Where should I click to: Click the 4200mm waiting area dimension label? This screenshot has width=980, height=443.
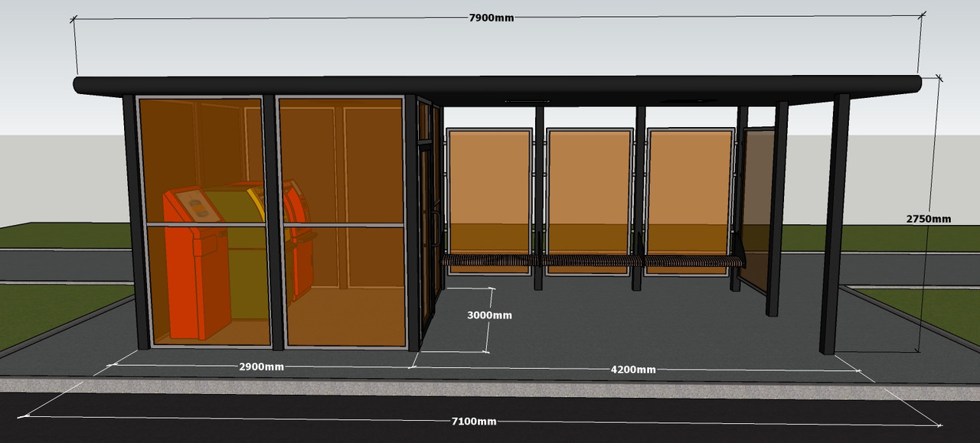tap(632, 370)
